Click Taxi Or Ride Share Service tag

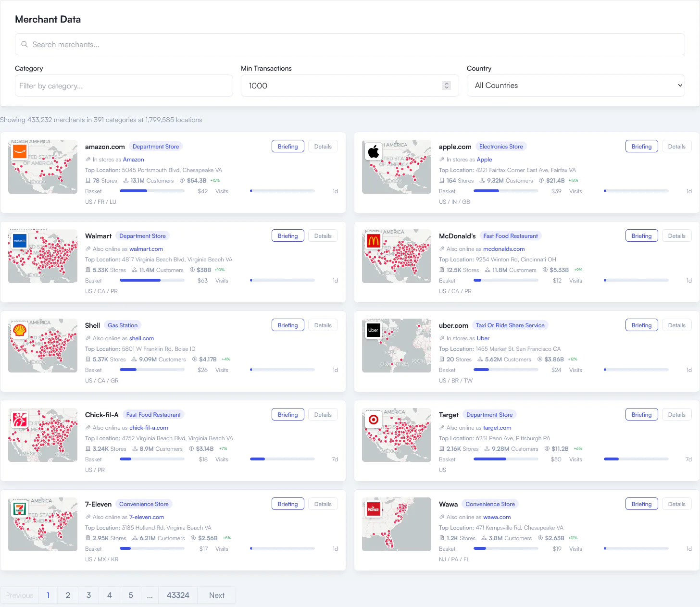point(510,325)
